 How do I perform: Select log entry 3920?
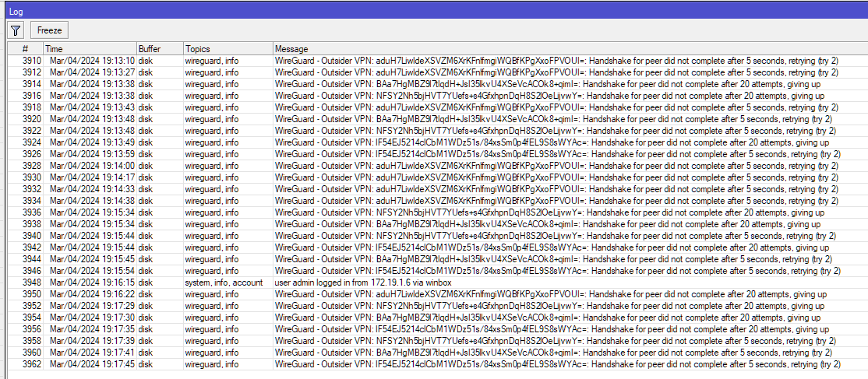tap(437, 119)
